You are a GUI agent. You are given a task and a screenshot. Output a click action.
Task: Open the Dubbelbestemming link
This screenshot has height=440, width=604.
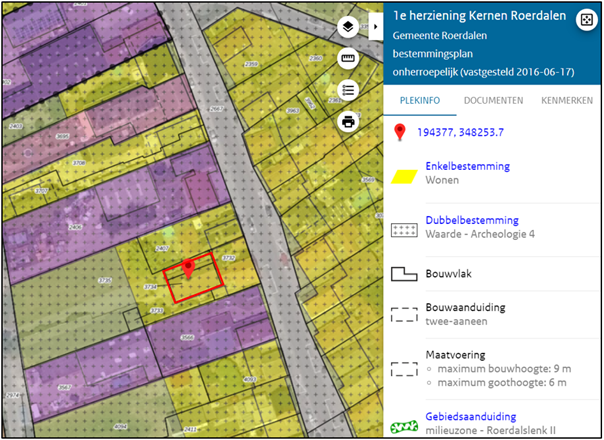472,220
